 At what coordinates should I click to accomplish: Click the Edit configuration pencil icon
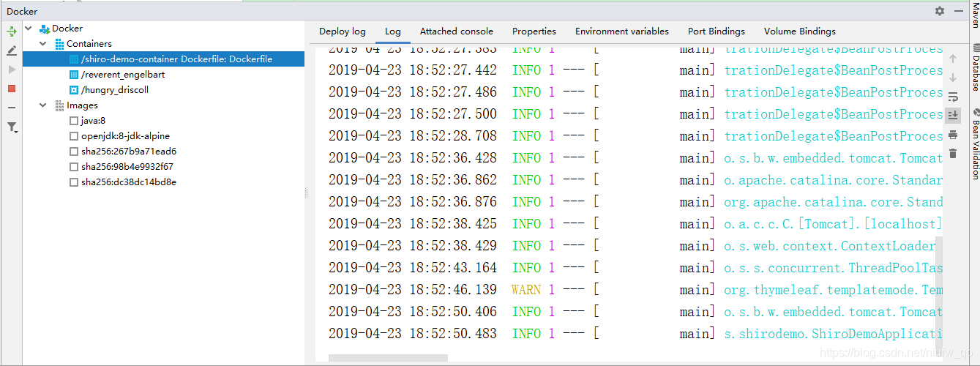pos(12,51)
